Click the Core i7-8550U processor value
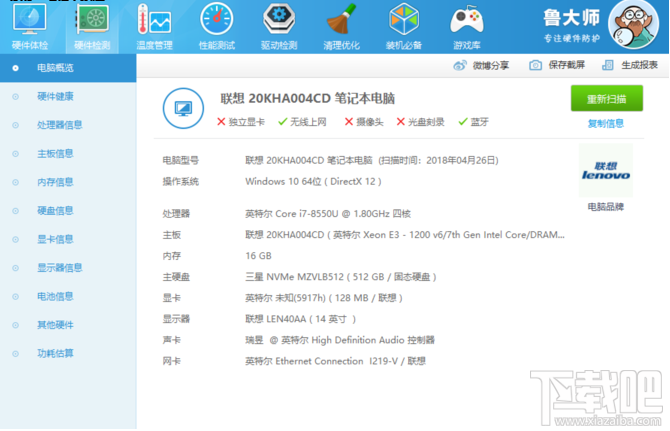The image size is (670, 431). (328, 214)
